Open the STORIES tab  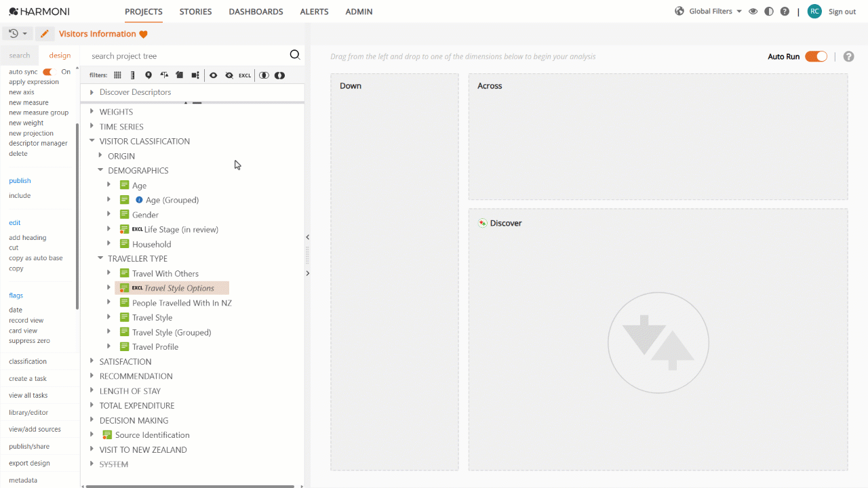tap(195, 12)
